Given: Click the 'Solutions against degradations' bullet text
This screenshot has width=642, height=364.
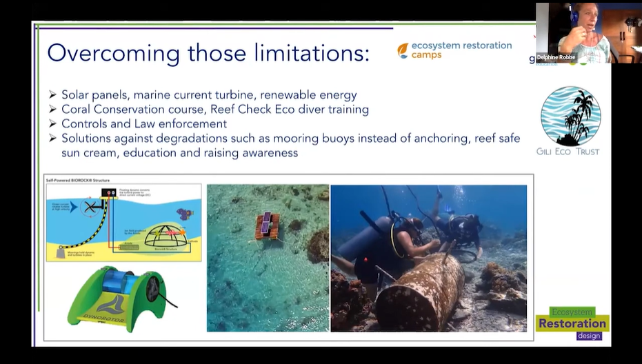Looking at the screenshot, I should point(290,139).
